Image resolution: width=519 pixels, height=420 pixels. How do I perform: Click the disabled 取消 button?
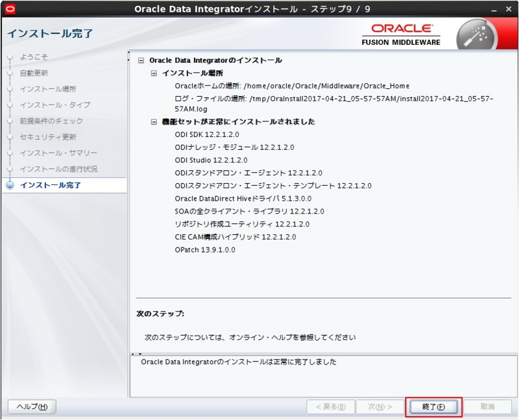[487, 407]
